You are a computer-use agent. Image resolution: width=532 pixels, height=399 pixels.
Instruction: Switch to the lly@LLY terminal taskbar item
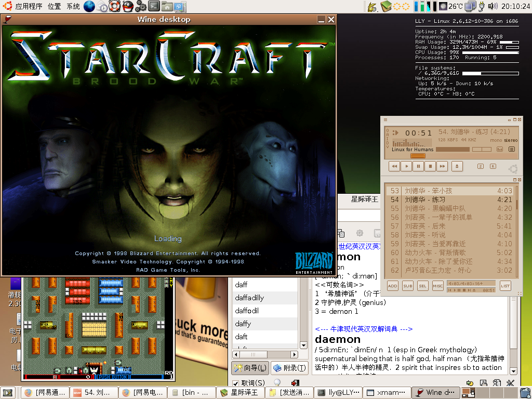click(x=338, y=393)
